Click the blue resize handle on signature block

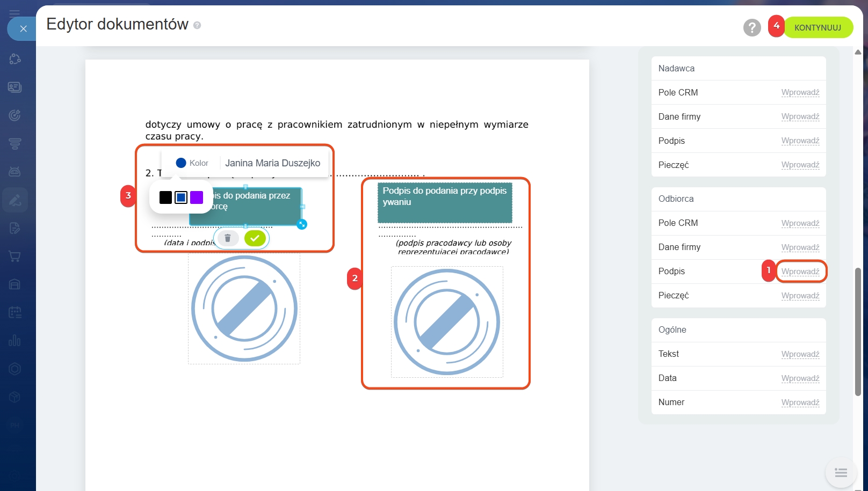click(x=302, y=224)
